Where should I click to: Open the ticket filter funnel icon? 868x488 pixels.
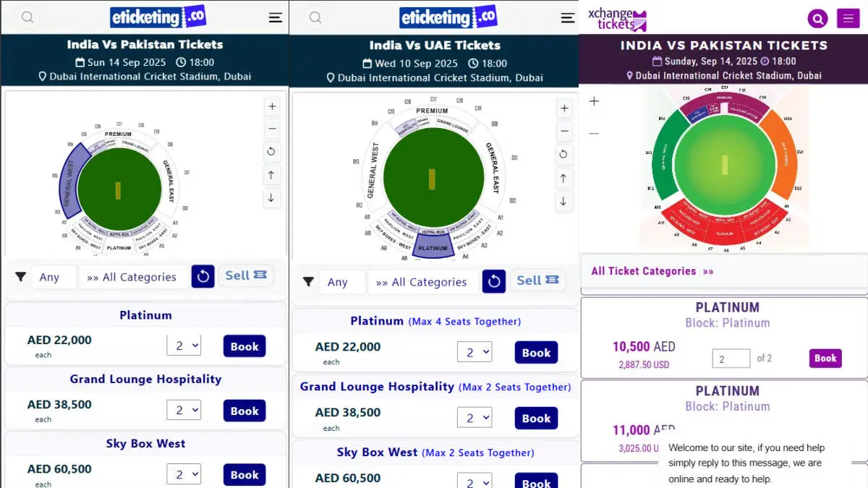(x=20, y=275)
